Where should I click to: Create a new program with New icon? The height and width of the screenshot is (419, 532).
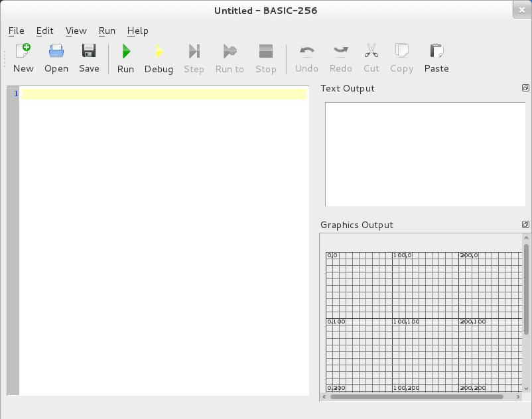click(23, 58)
